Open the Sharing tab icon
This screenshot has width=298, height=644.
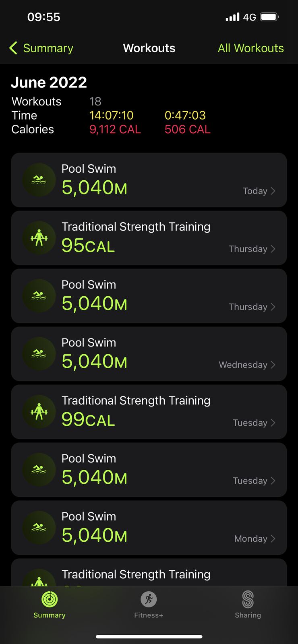248,599
